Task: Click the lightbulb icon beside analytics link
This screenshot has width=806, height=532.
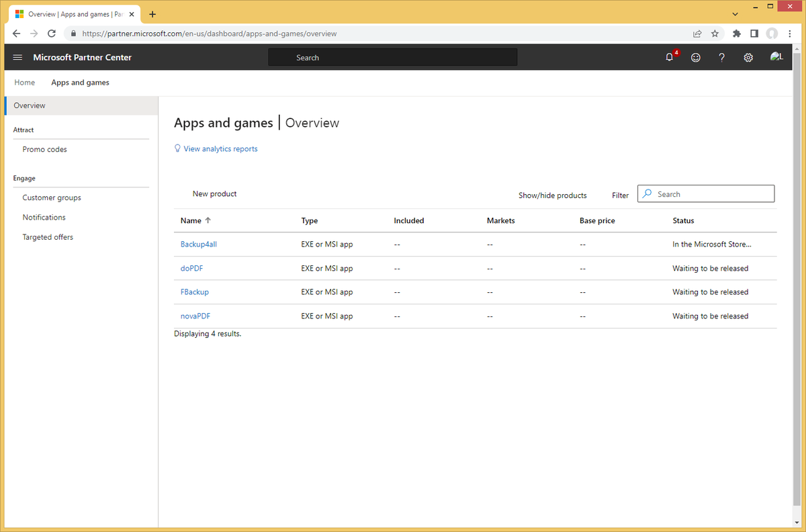Action: point(177,148)
